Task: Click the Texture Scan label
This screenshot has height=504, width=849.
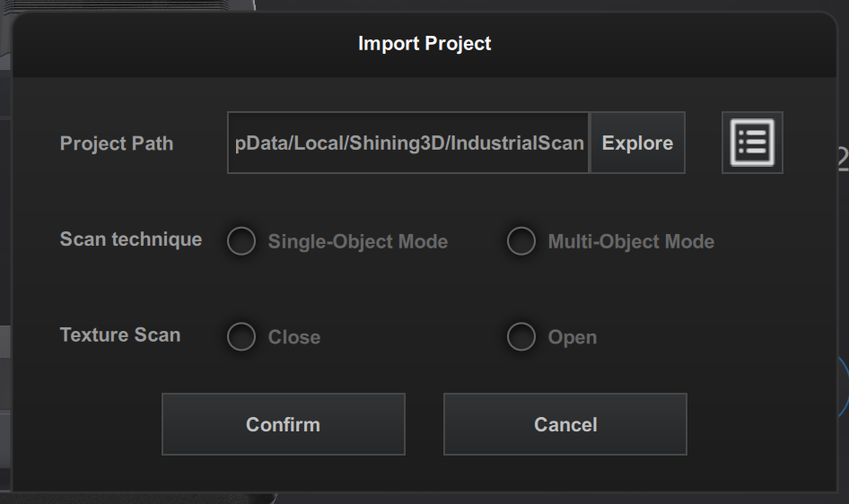Action: click(x=120, y=335)
